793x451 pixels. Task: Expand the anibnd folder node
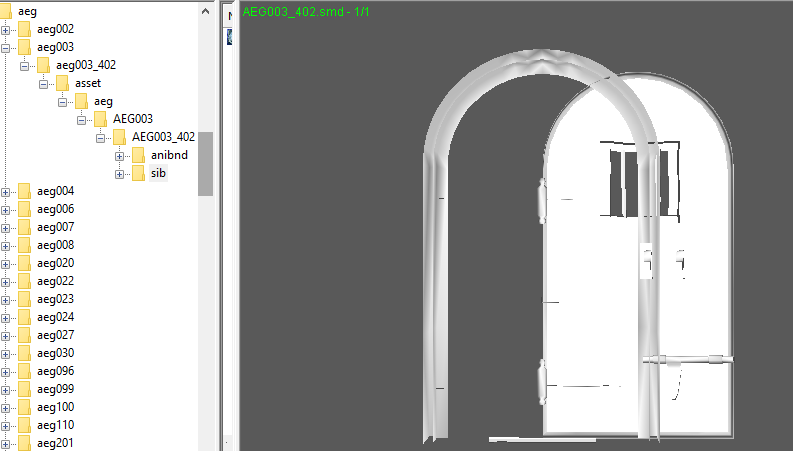click(119, 156)
